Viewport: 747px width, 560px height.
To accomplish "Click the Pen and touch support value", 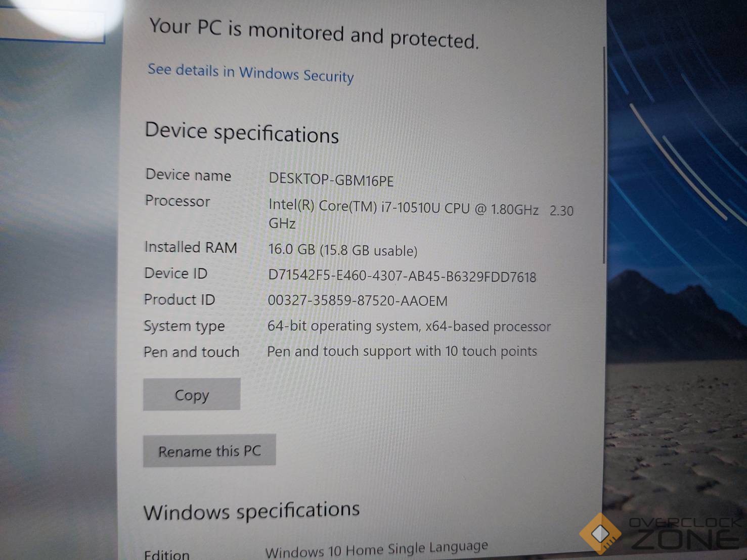I will point(402,351).
